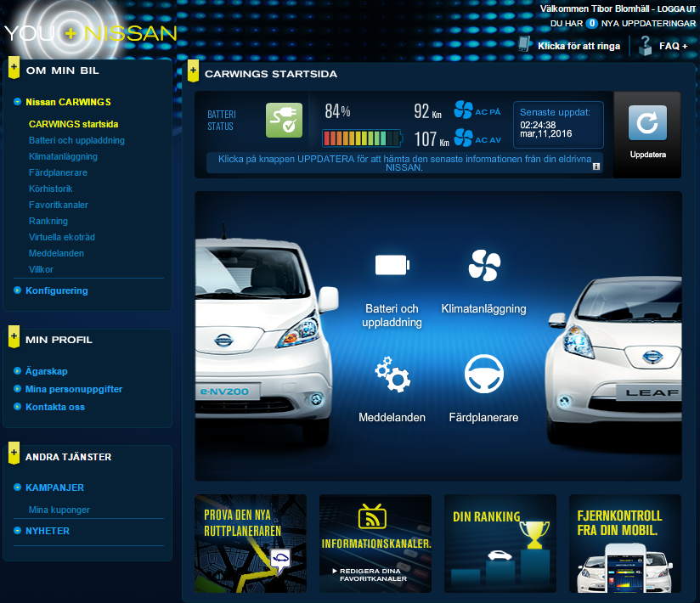Open Mina personuppgifter
The image size is (700, 603).
[x=74, y=389]
